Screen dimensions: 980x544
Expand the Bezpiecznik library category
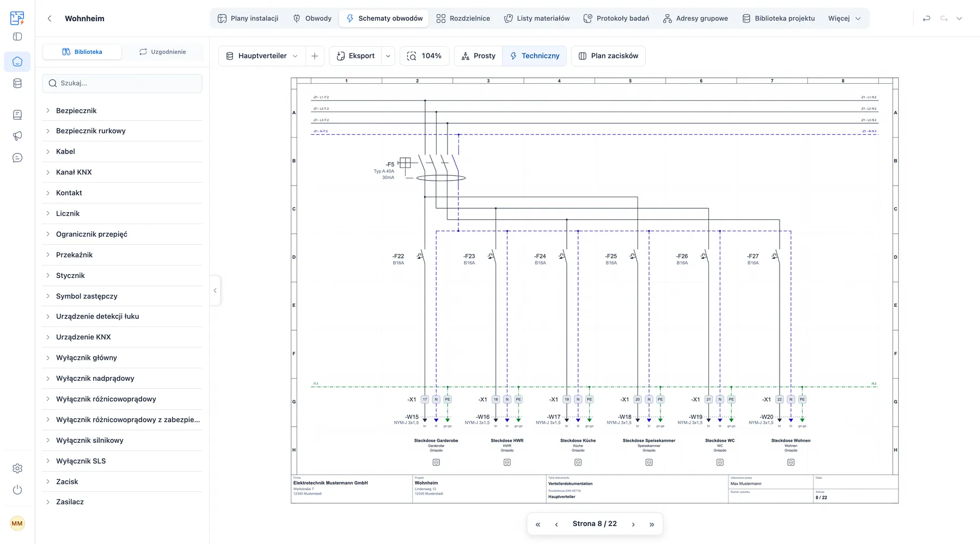point(122,110)
